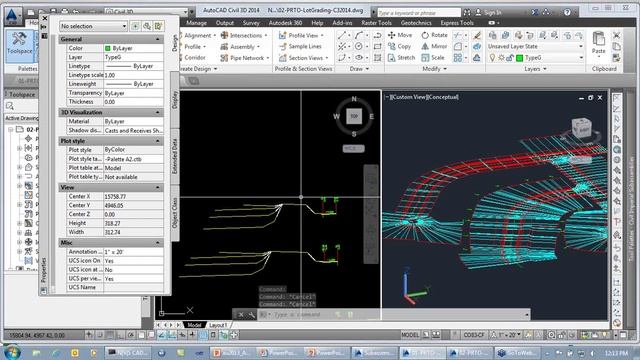Open the Output ribbon tab
Viewport: 640px width, 360px height.
pos(224,23)
